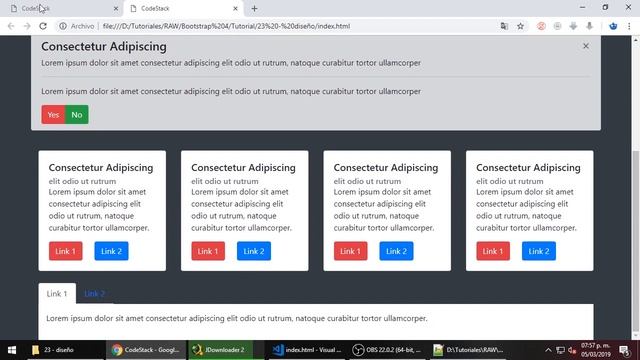Dismiss the Consectetur Adipiscing alert

(x=586, y=46)
